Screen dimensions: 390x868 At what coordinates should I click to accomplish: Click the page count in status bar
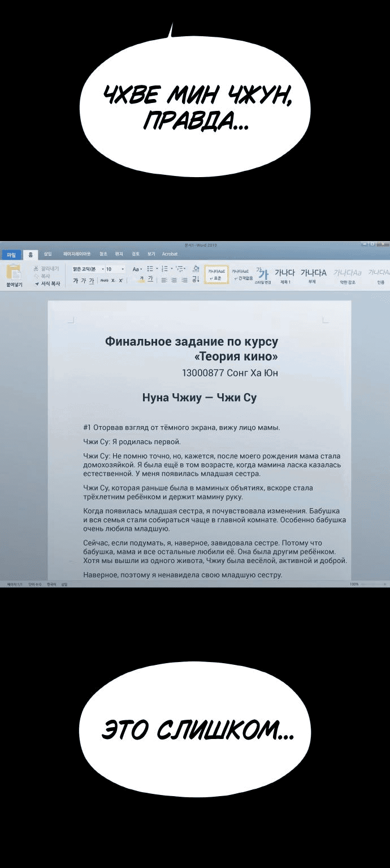coord(14,584)
